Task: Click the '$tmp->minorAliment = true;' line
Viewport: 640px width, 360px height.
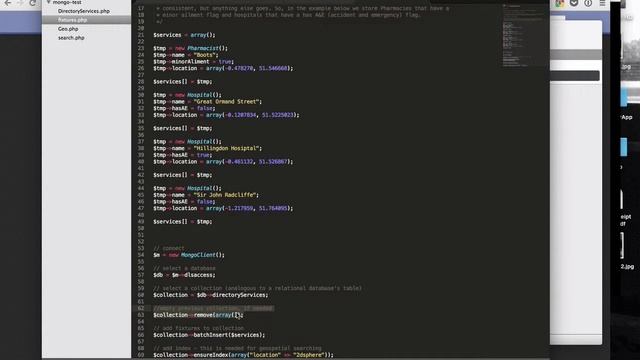Action: [193, 62]
